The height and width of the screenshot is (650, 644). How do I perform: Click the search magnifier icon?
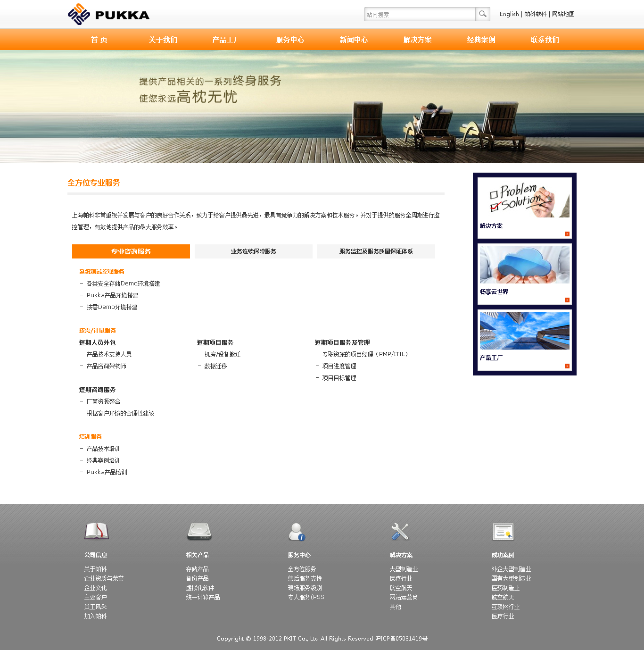(x=483, y=14)
